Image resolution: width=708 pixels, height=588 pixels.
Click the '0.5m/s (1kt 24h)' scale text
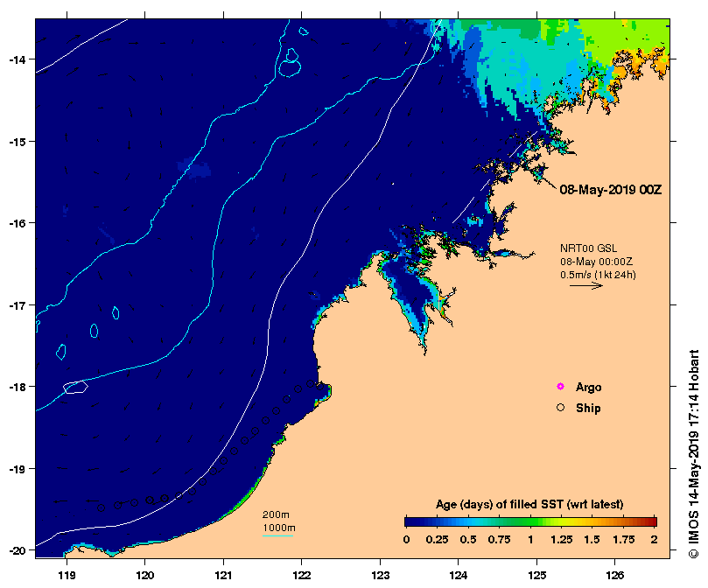pos(598,275)
